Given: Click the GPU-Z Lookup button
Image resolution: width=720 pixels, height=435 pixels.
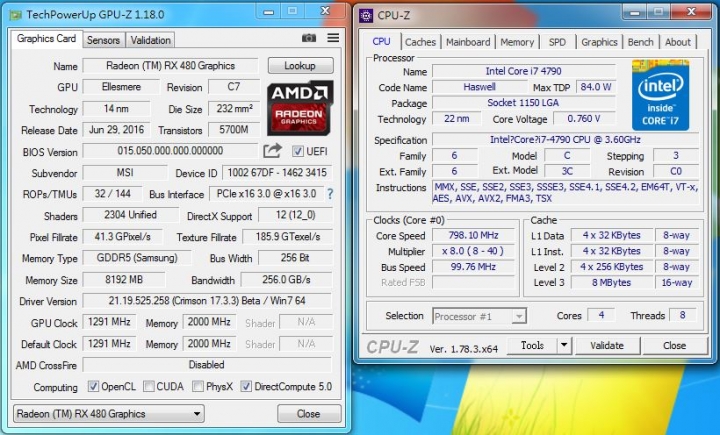Looking at the screenshot, I should [x=300, y=66].
